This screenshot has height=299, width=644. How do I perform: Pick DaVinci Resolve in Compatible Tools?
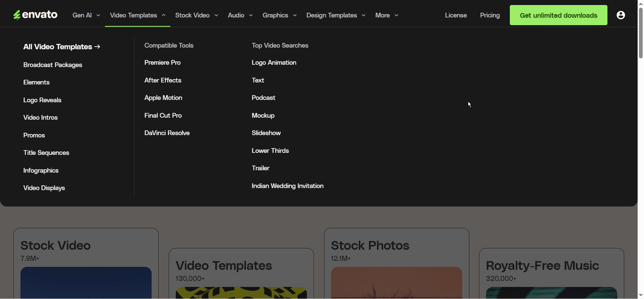(167, 133)
